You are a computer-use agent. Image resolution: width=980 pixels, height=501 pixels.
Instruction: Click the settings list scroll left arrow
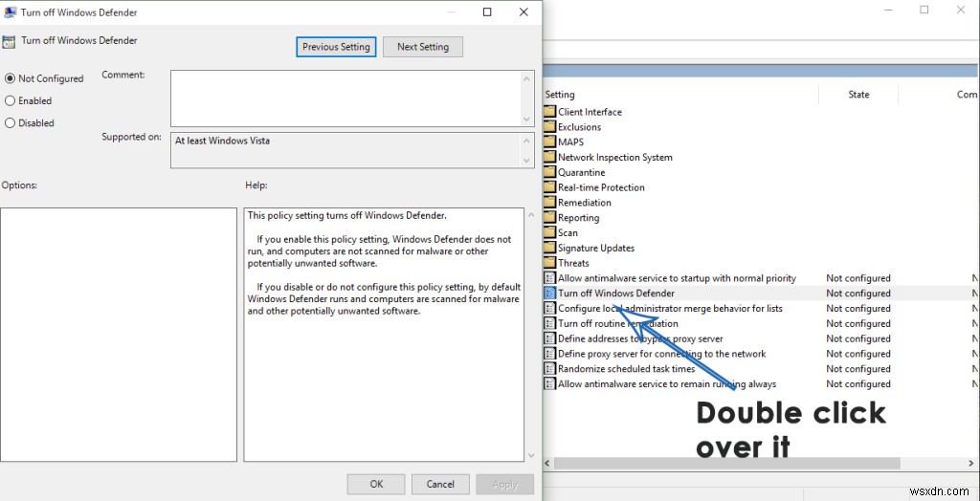coord(547,463)
